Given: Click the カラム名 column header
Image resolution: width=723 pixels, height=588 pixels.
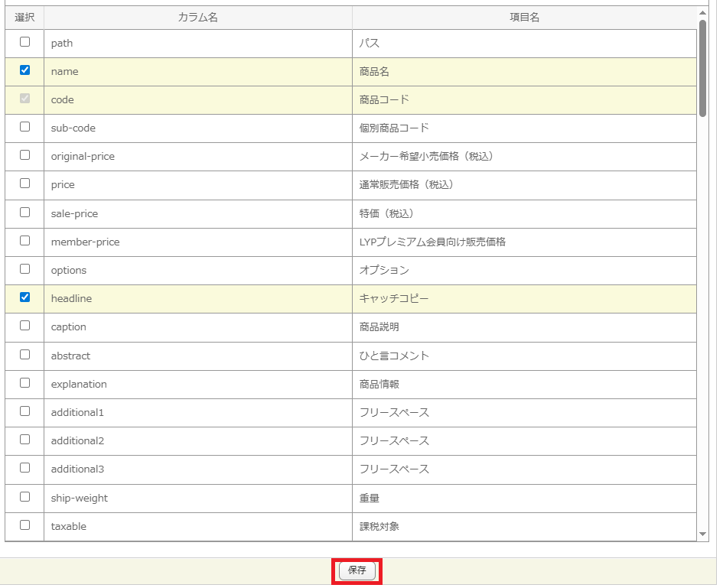Looking at the screenshot, I should coord(197,17).
